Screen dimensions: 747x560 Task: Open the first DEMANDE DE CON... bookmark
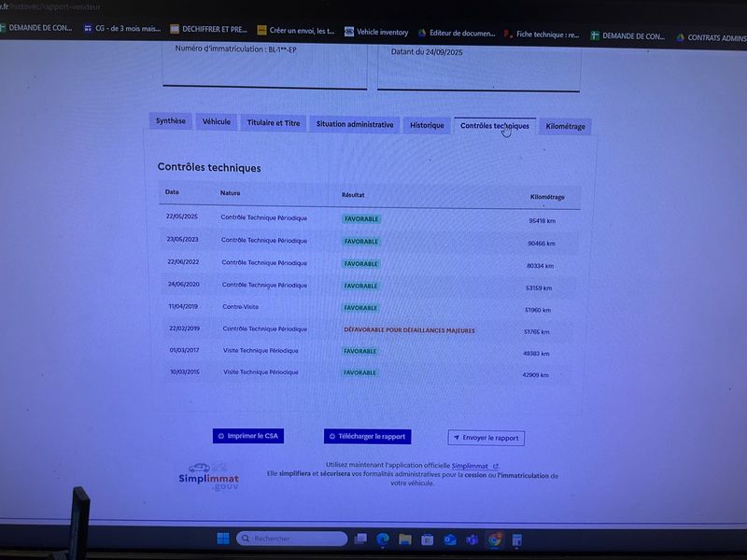(36, 28)
